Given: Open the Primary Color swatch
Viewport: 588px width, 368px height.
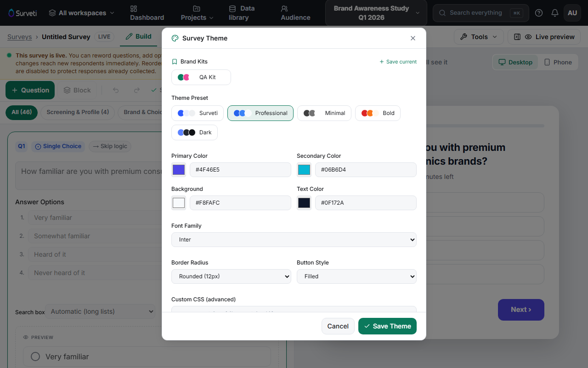Looking at the screenshot, I should [x=179, y=170].
